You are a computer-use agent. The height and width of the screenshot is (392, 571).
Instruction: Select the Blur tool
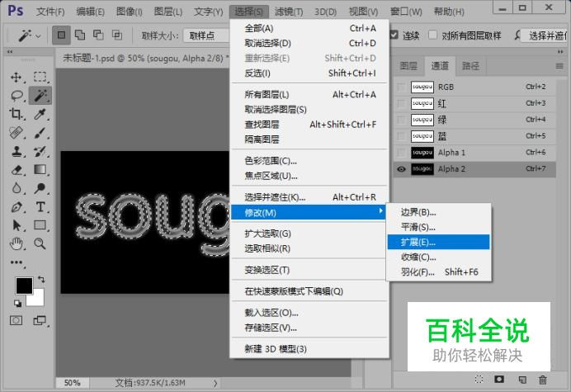click(16, 188)
